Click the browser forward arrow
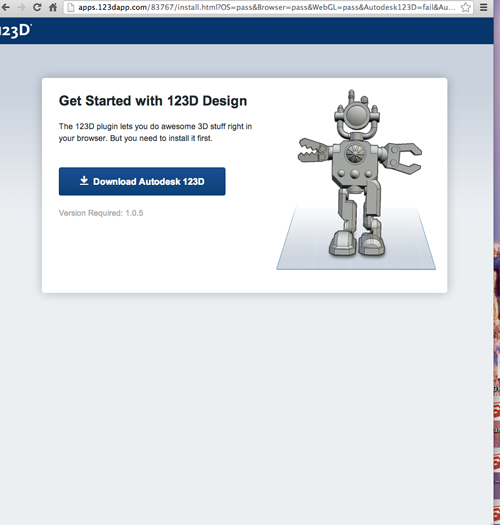This screenshot has width=500, height=525. [x=21, y=7]
